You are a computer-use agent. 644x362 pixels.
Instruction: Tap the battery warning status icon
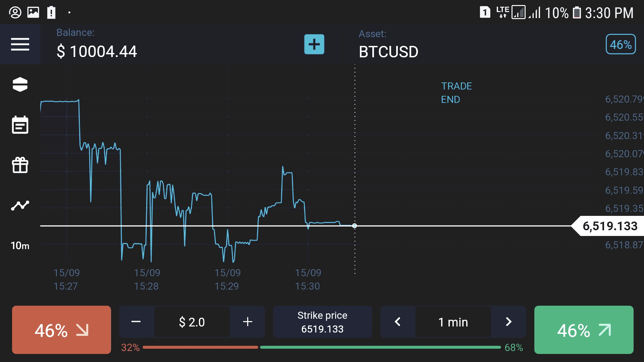pyautogui.click(x=51, y=13)
